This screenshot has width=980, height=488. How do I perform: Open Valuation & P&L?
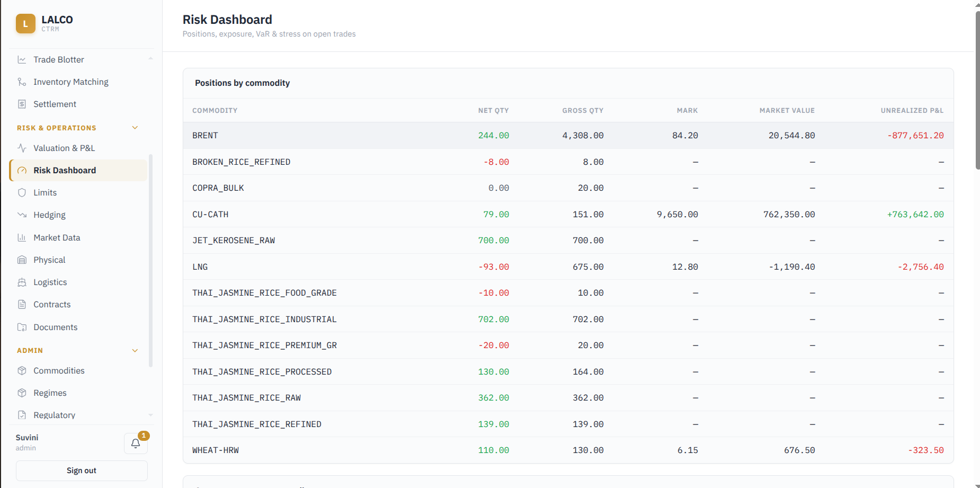point(78,148)
